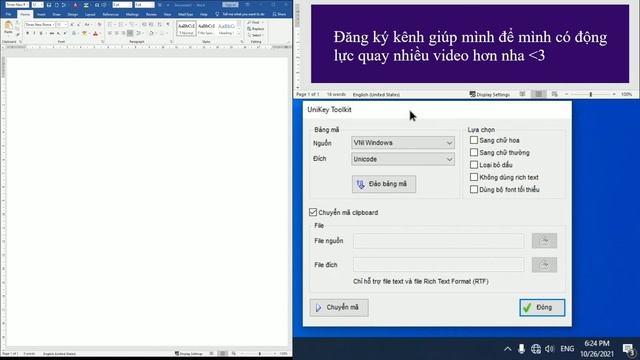Open Display Settings in the purple-slide Word window
Screen dimensions: 640x360
coord(490,94)
